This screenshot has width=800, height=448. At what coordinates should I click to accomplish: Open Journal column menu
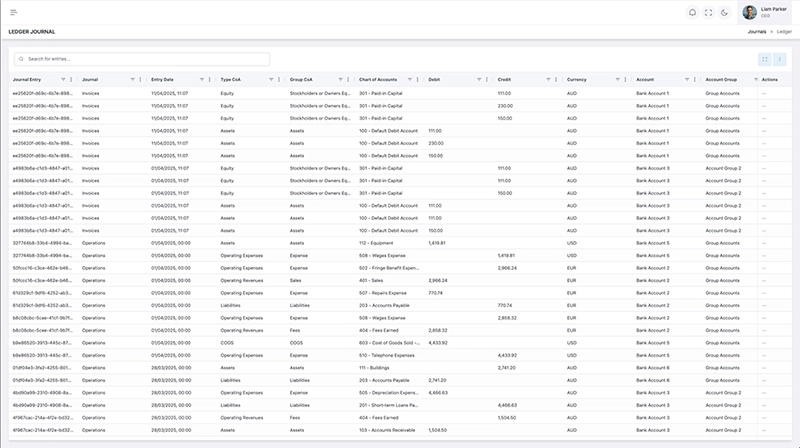coord(140,80)
